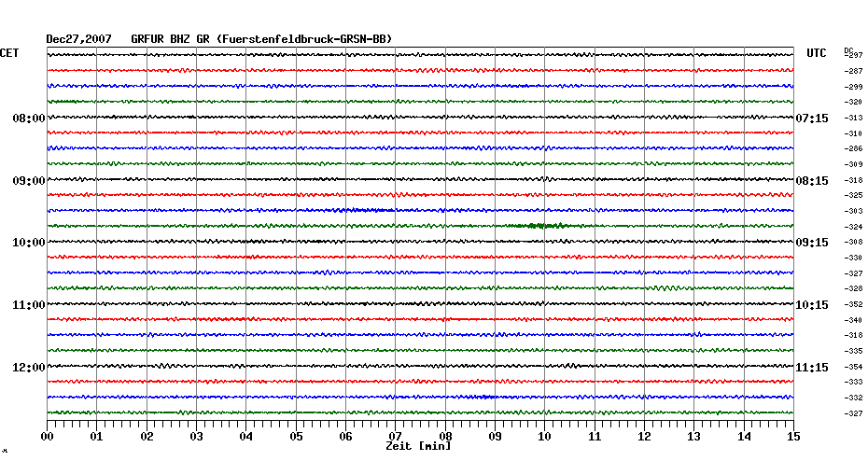Select the DC offset value -313
The image size is (868, 461).
(854, 118)
